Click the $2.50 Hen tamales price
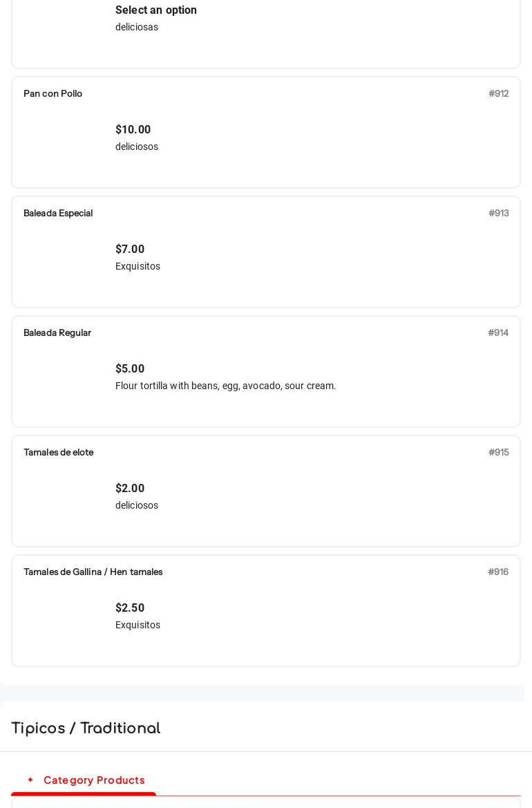The image size is (532, 808). (x=130, y=608)
